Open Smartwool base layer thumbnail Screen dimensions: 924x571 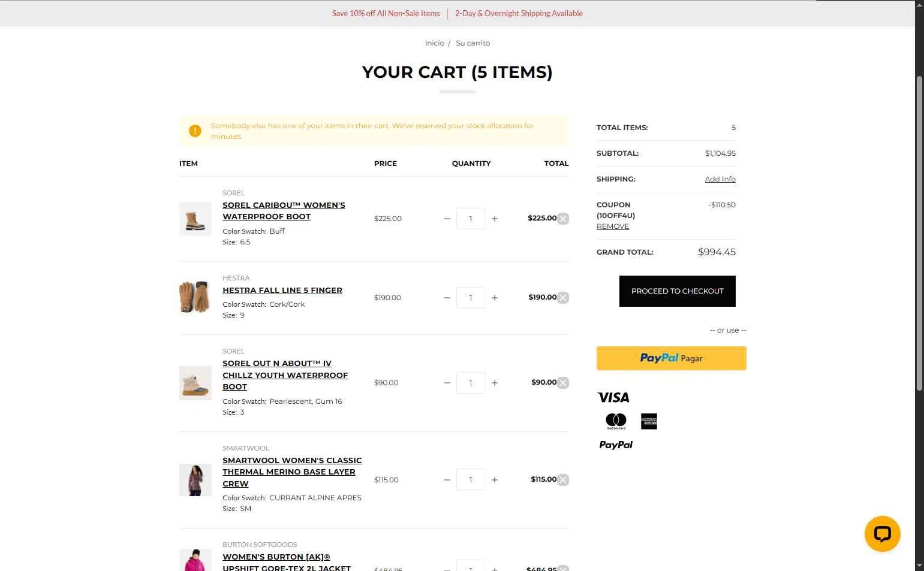[x=195, y=480]
